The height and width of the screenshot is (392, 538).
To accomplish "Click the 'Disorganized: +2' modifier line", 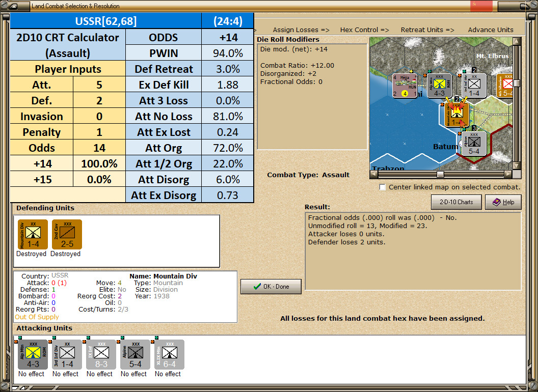I will coord(288,73).
